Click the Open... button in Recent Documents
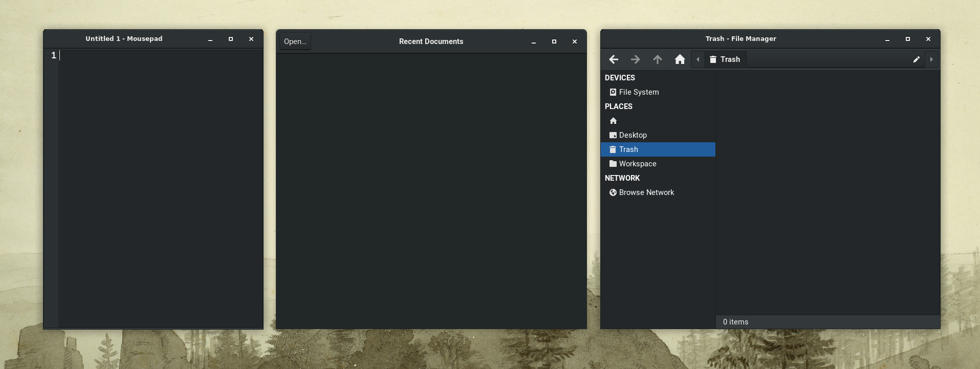 point(295,41)
